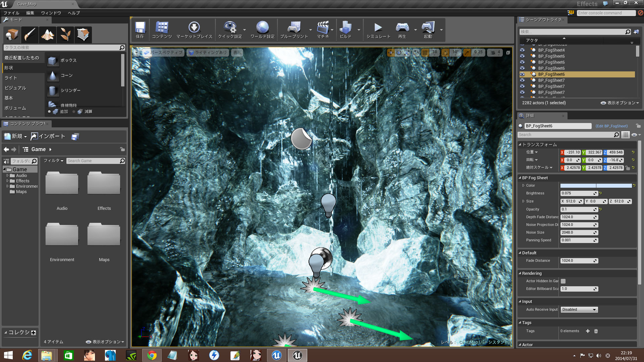Open property matrix grid icon in details
Image resolution: width=644 pixels, height=362 pixels.
(626, 135)
